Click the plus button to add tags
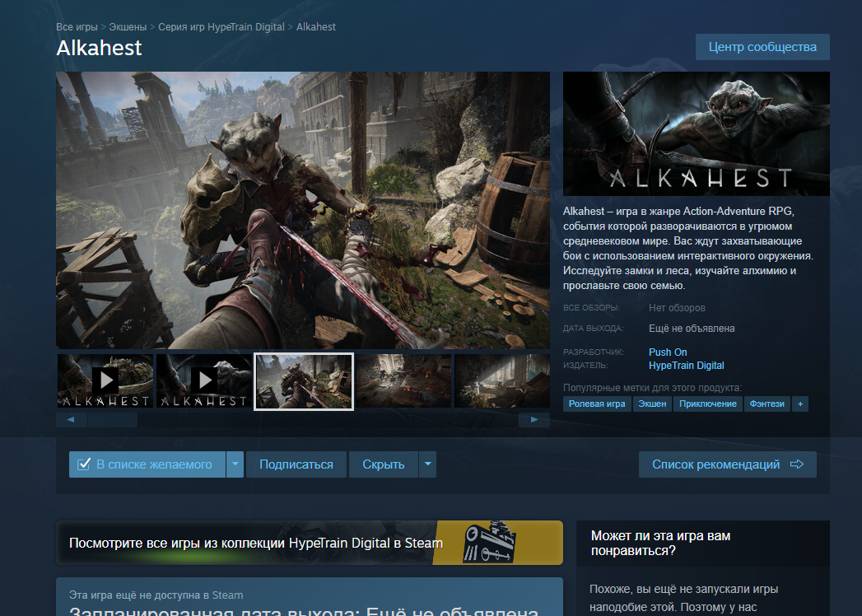Viewport: 862px width, 616px height. (800, 404)
